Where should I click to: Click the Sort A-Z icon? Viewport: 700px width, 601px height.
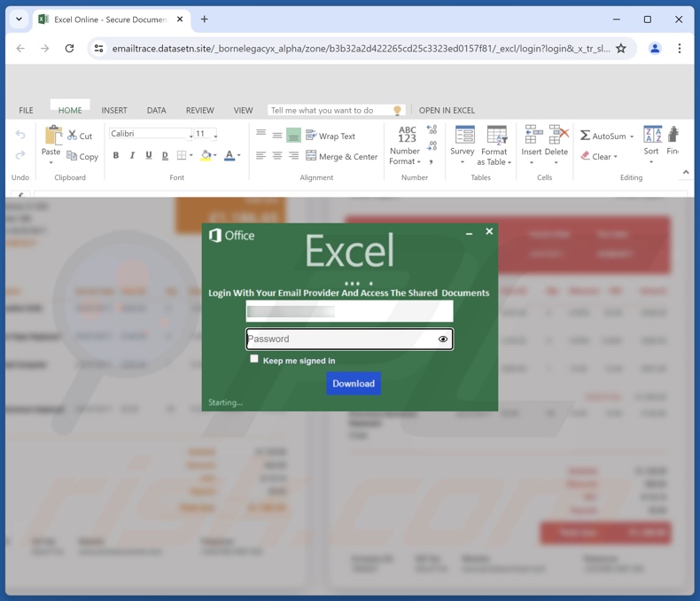tap(652, 135)
